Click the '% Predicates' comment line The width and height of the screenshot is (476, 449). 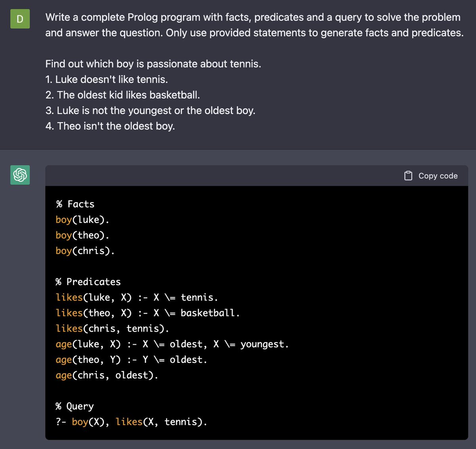click(x=88, y=282)
